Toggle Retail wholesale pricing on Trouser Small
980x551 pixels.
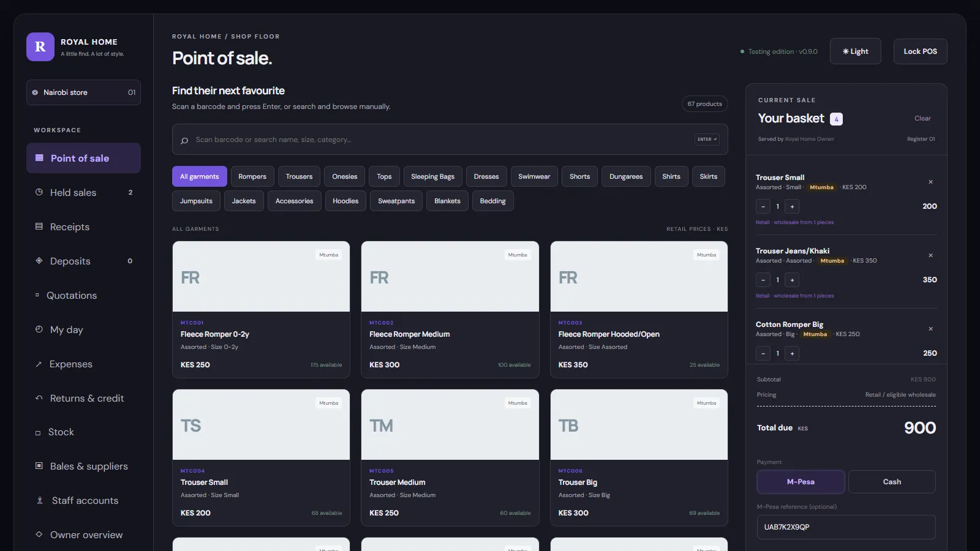pos(794,222)
